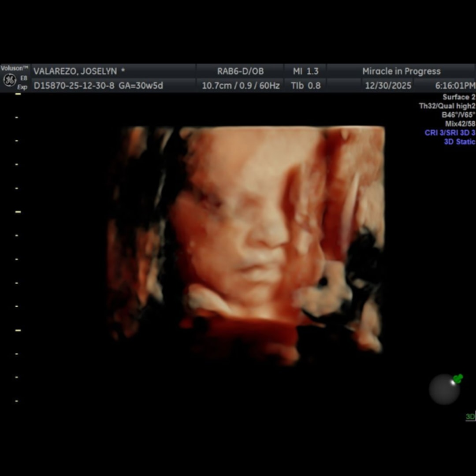
Task: Click the MI 1.3 indicator
Action: (x=305, y=71)
